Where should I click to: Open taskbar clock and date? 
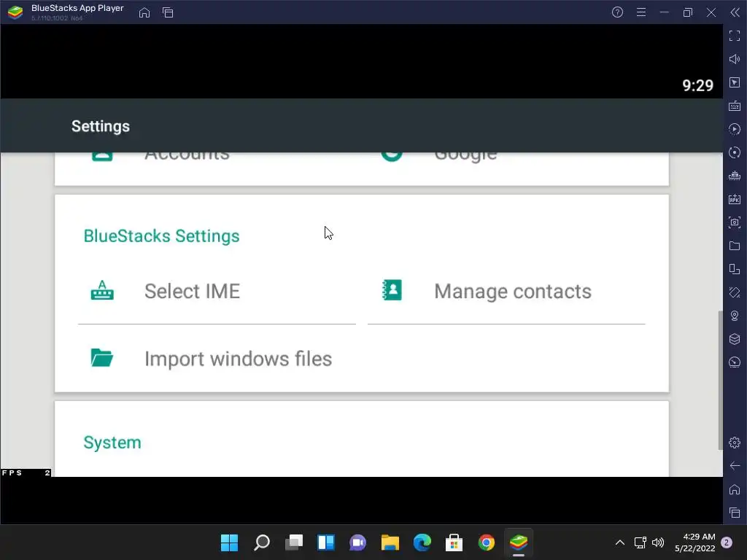694,542
